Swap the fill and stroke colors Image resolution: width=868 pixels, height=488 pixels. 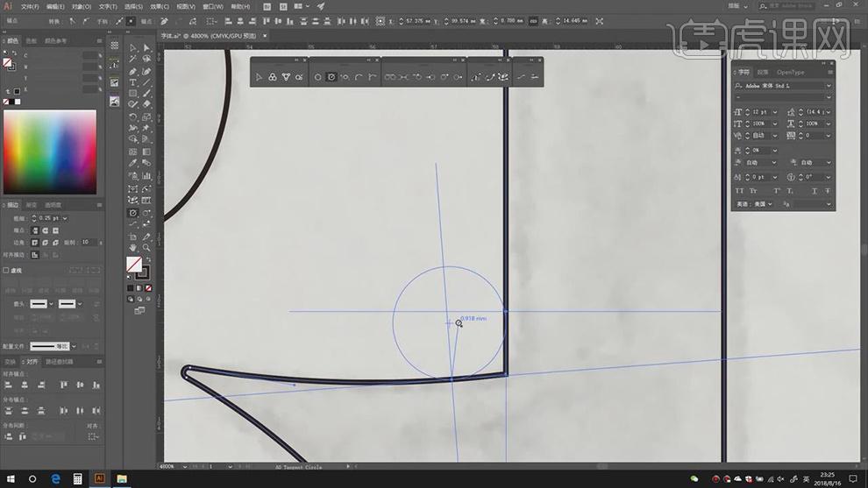coord(148,259)
